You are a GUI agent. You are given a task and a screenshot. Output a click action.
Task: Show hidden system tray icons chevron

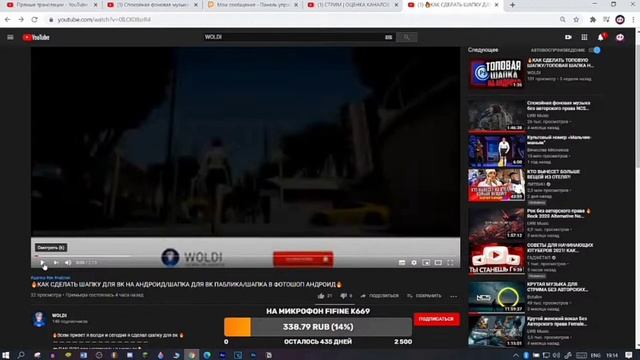[x=516, y=356]
